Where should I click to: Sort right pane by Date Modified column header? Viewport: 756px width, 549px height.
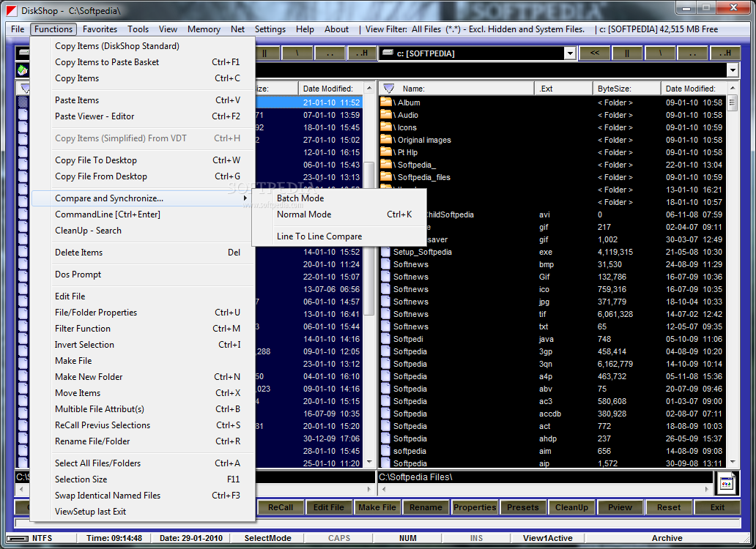tap(694, 89)
